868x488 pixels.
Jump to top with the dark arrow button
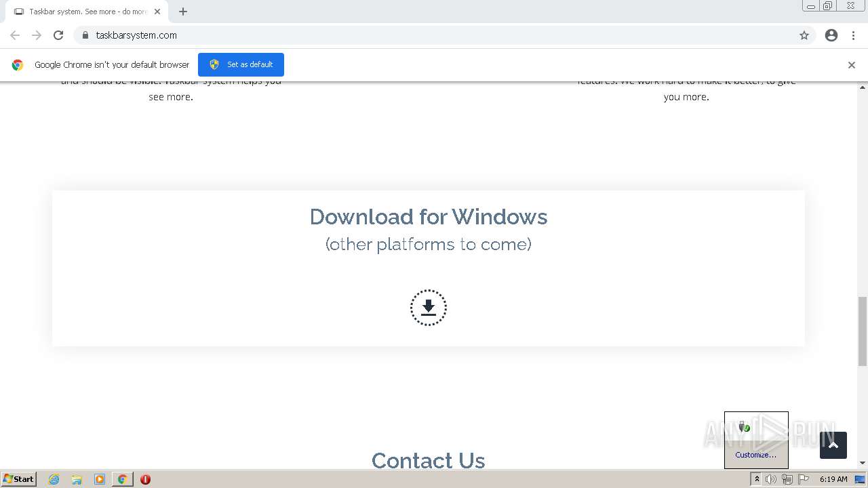click(x=833, y=445)
